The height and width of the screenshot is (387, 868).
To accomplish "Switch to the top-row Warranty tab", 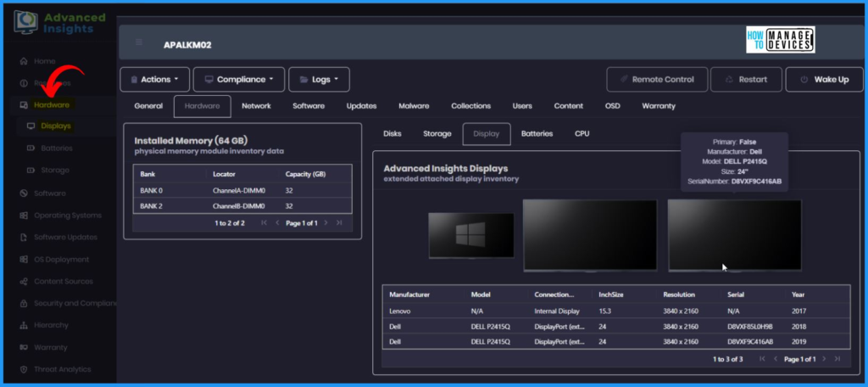I will pos(658,106).
